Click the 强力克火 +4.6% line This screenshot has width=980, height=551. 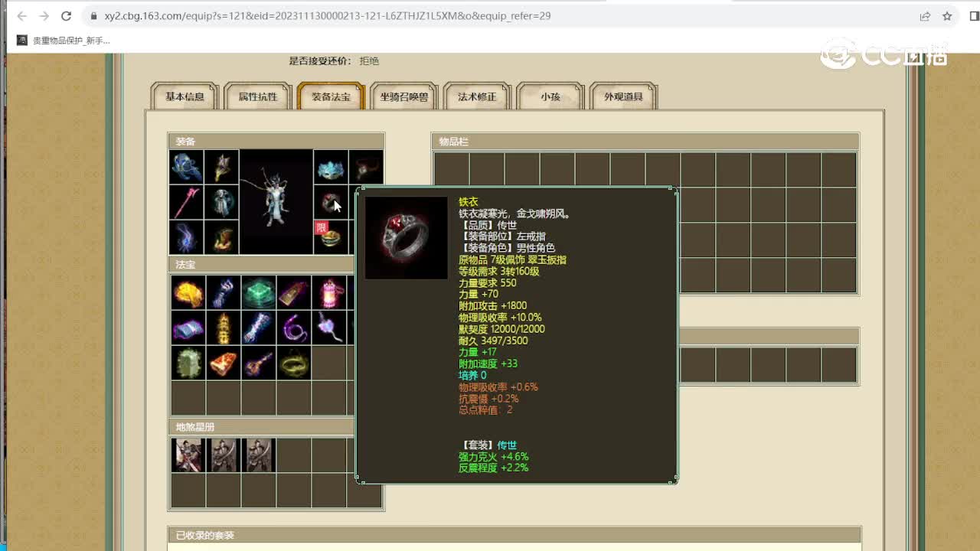[494, 457]
